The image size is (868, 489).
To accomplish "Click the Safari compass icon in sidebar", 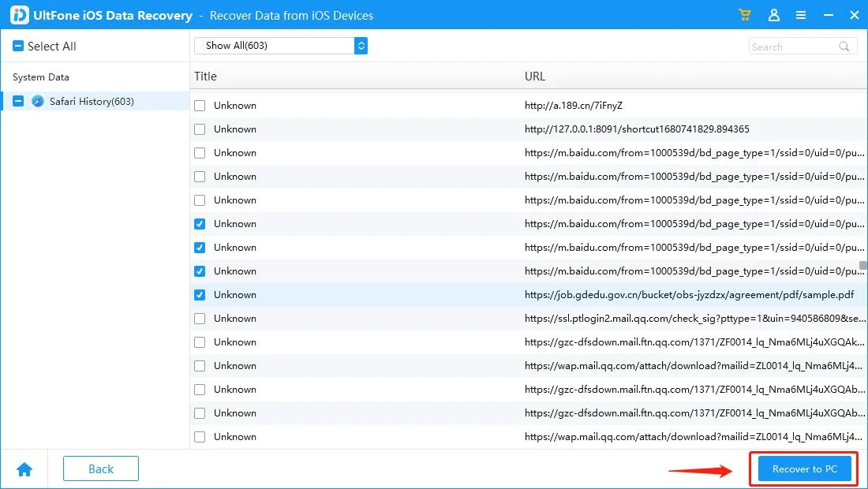I will point(38,102).
